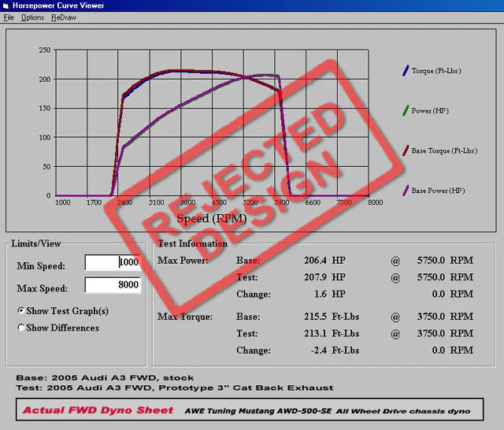This screenshot has width=504, height=430.
Task: Click the green Power legend swatch
Action: point(404,111)
